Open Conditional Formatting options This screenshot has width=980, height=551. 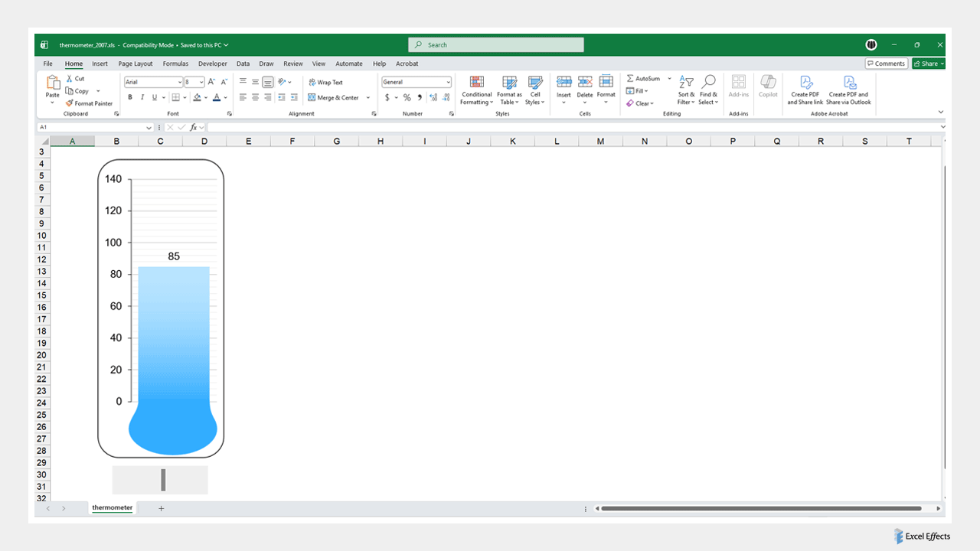point(476,88)
